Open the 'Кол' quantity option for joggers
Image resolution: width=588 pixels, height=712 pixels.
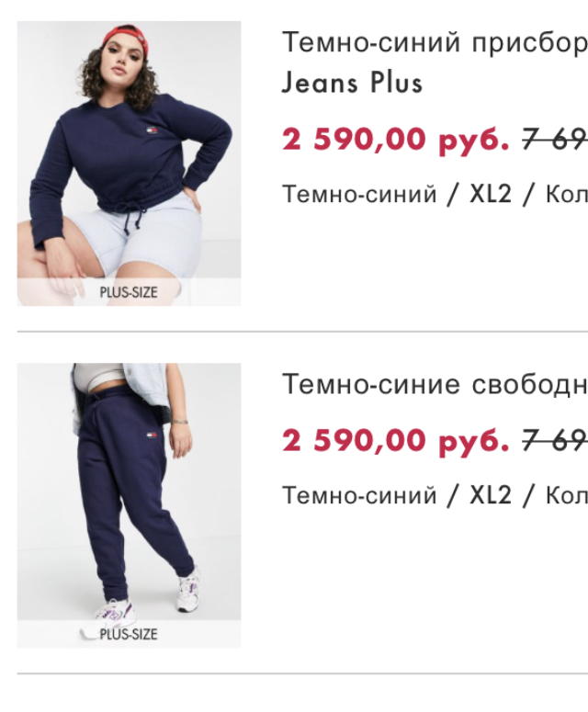pos(566,495)
